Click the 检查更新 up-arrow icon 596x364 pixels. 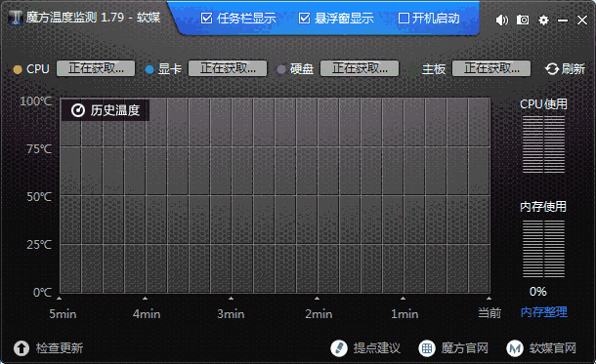[x=21, y=348]
